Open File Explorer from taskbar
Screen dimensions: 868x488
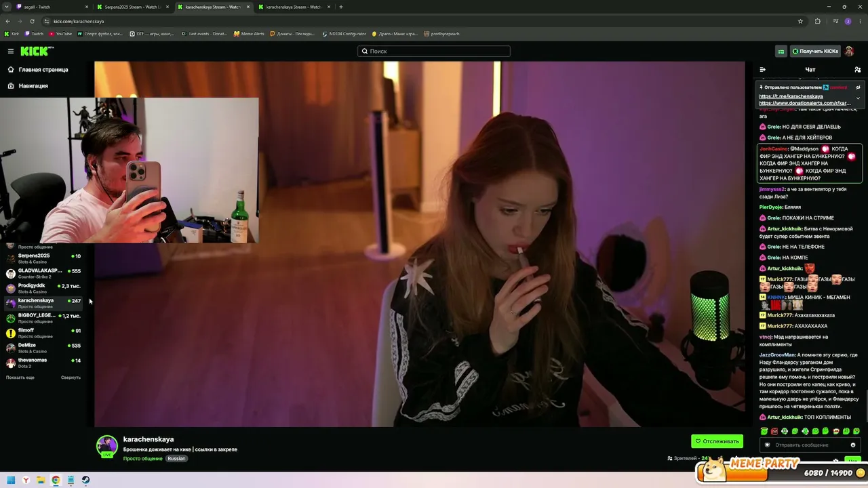(x=41, y=480)
